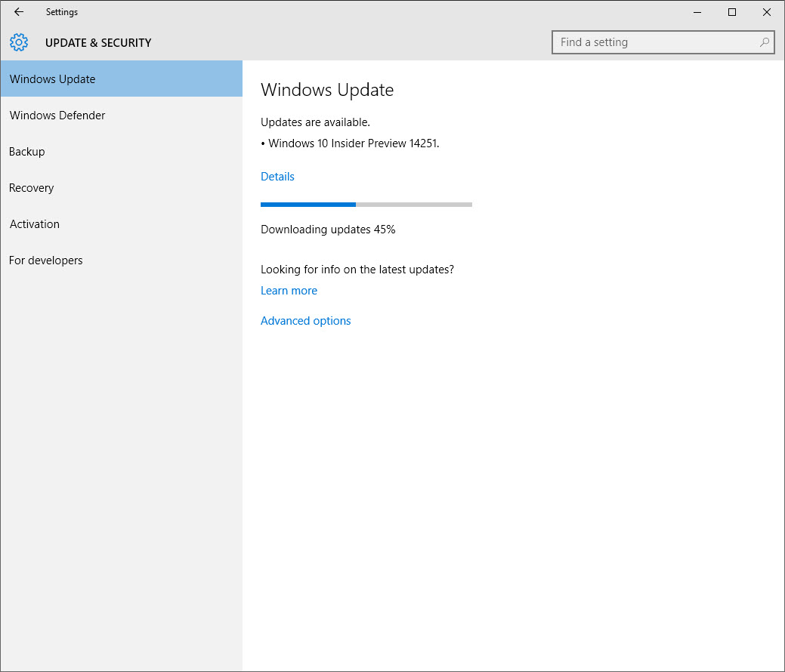Screen dimensions: 785x672
Task: Minimize the Settings window
Action: (697, 12)
